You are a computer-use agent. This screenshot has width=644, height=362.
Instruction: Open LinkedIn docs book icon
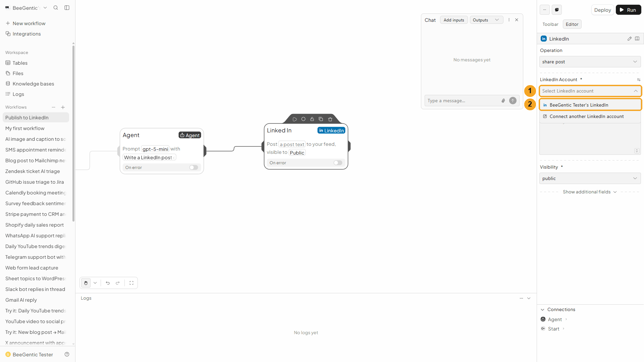tap(637, 39)
